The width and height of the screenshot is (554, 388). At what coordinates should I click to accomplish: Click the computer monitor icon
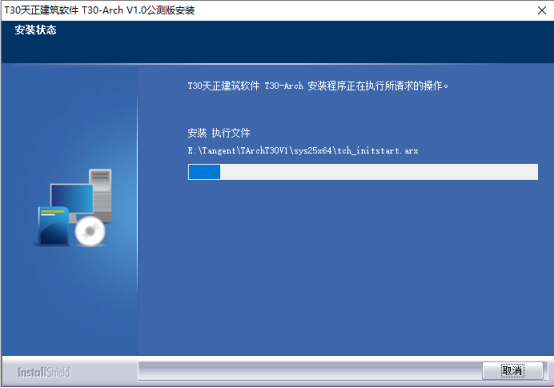click(x=72, y=199)
